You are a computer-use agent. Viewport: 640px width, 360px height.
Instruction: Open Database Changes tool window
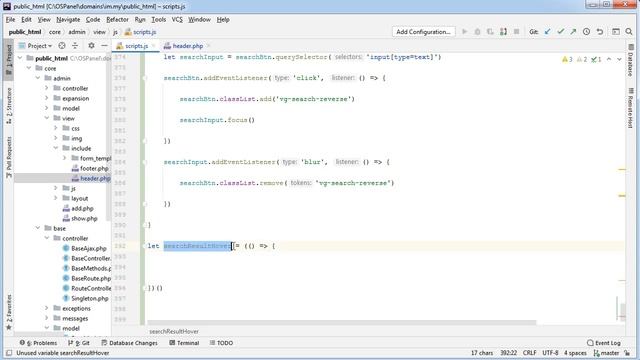(129, 343)
